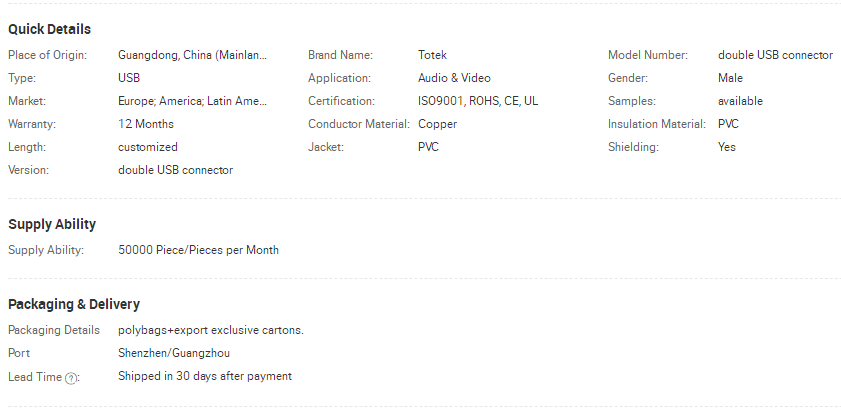Click the Lead Time help question-mark icon
841x413 pixels.
(71, 377)
